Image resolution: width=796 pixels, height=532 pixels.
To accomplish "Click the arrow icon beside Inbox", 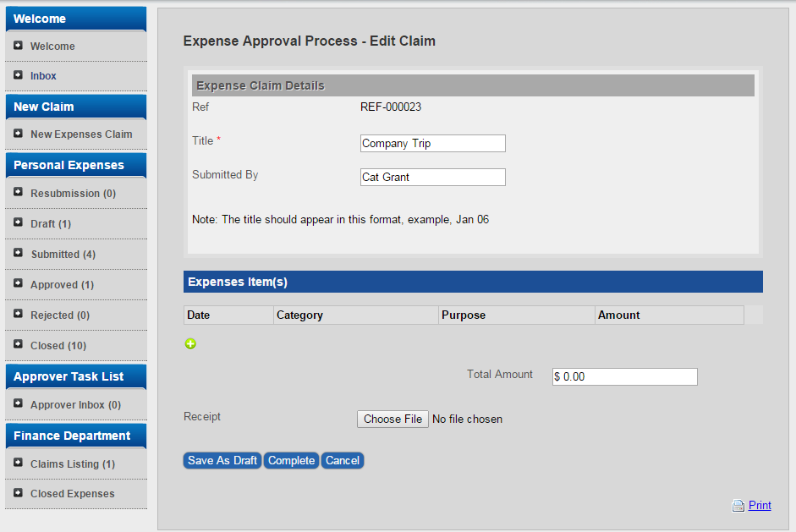I will point(19,74).
